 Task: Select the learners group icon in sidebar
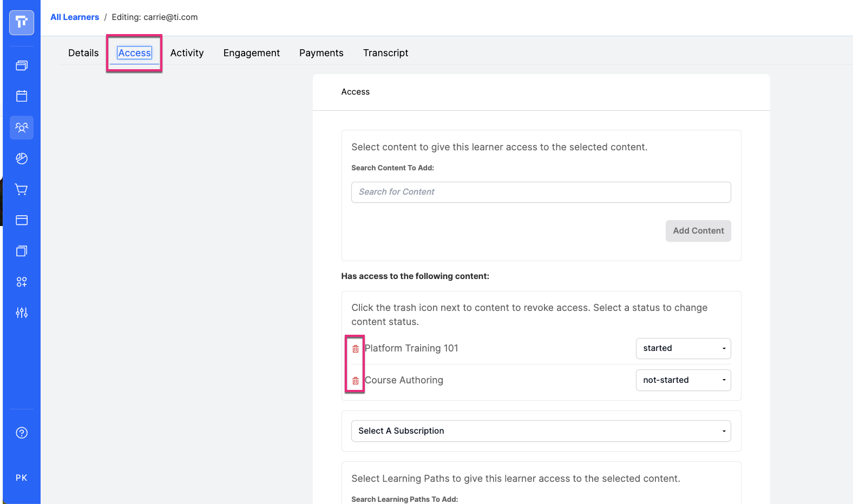[x=22, y=128]
